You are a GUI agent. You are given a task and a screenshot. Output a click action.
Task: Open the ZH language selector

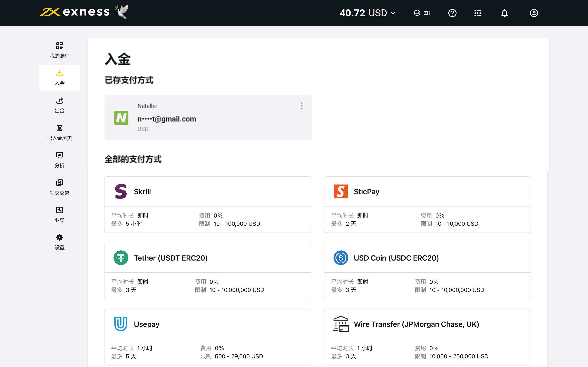tap(422, 13)
